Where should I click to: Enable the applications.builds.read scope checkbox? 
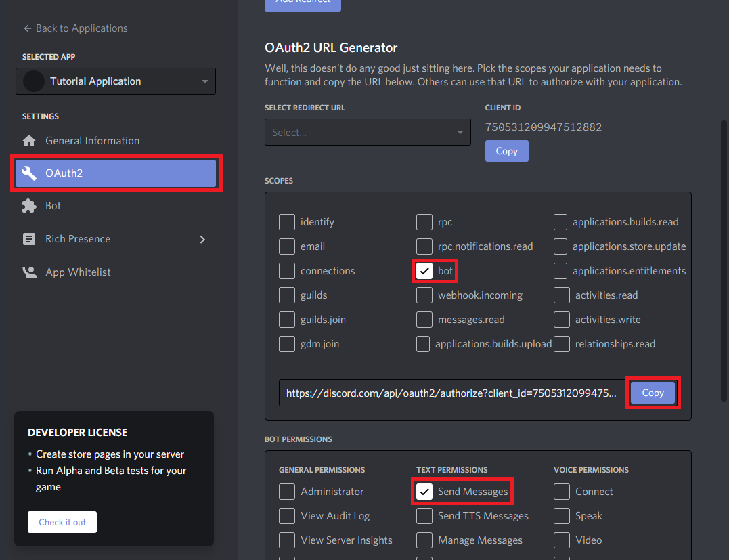[x=560, y=222]
